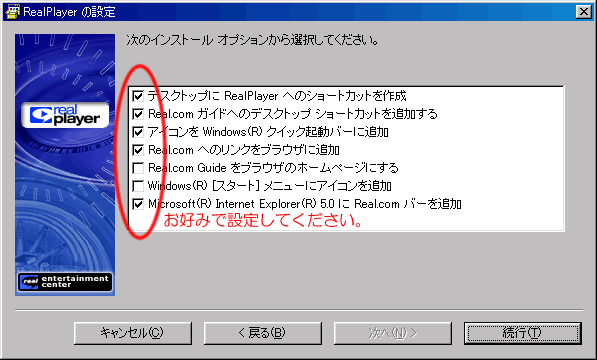The image size is (597, 360).
Task: Continue setup with the 続行(T) button
Action: coord(523,333)
